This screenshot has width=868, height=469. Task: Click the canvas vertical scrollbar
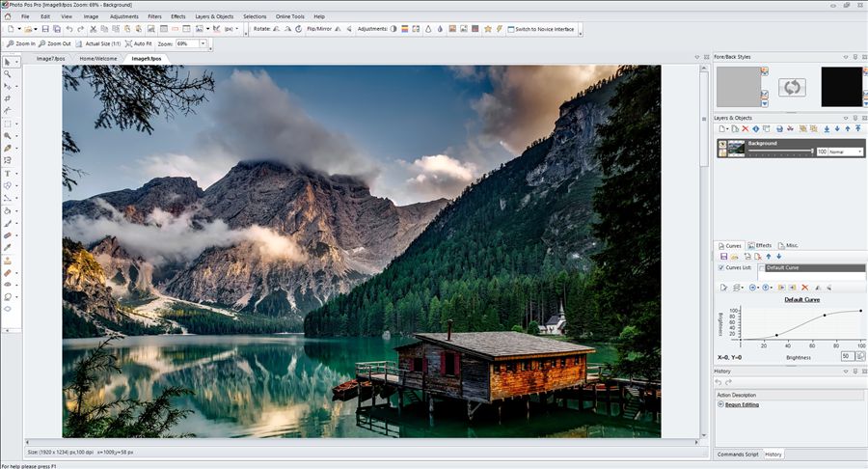point(704,252)
